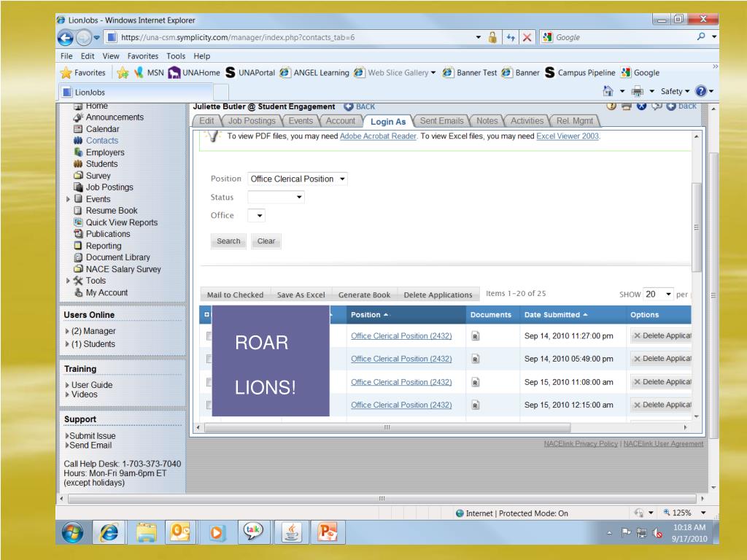The height and width of the screenshot is (560, 747).
Task: Click the Add to Favorites Bar star icon
Action: point(123,73)
